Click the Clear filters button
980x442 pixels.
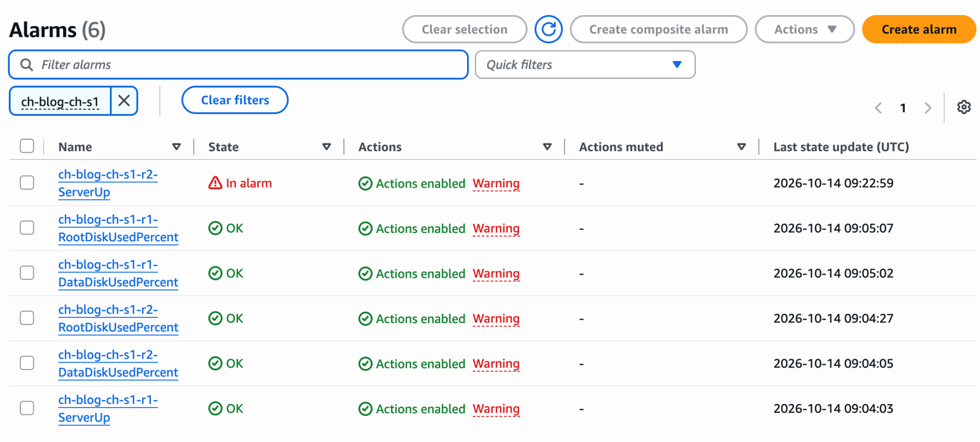(235, 100)
